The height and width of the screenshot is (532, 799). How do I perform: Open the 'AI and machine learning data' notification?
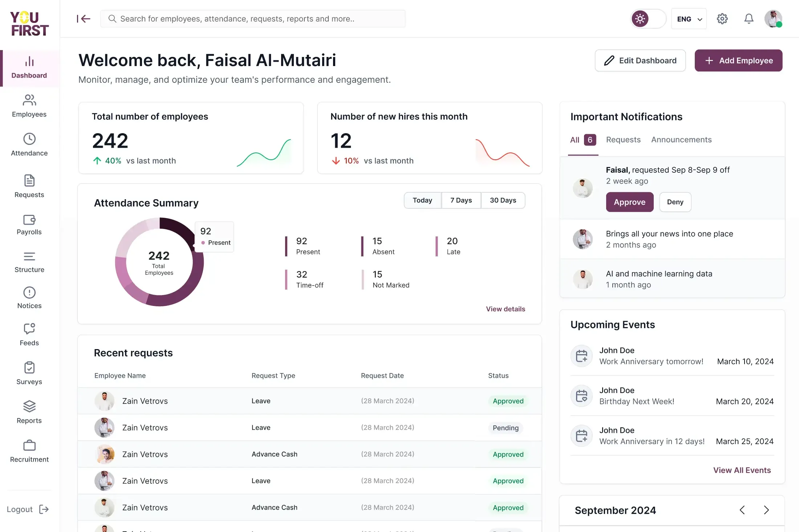point(673,279)
